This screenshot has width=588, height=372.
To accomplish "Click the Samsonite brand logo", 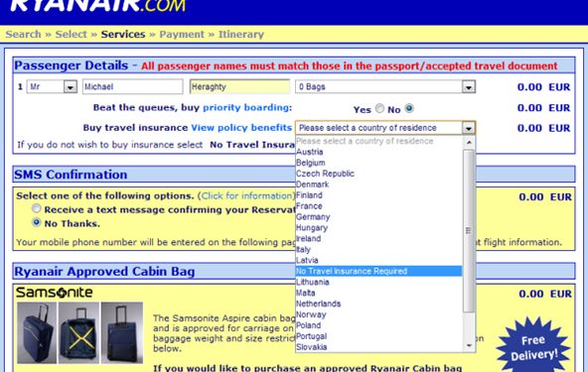I will click(55, 293).
